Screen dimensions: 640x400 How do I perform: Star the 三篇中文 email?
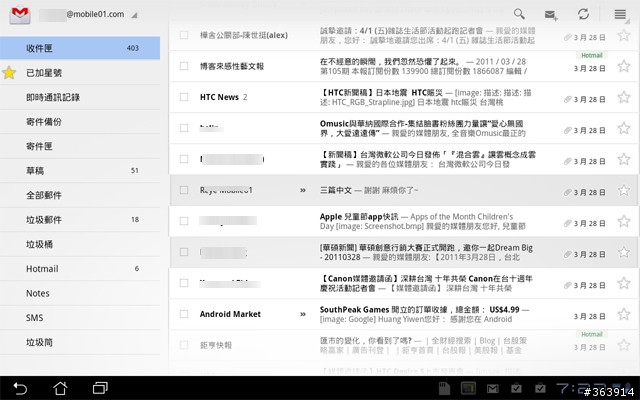(x=624, y=190)
